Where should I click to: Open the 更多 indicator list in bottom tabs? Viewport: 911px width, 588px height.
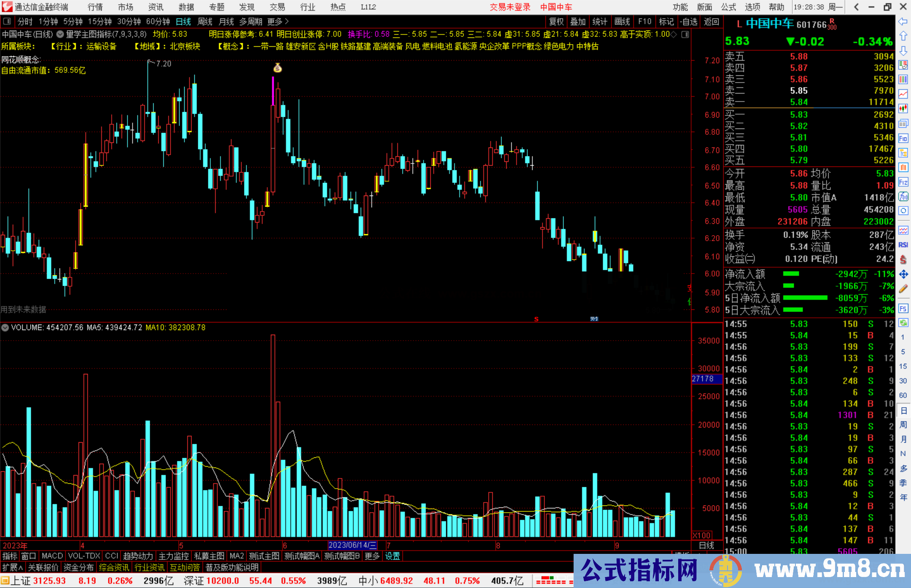click(372, 556)
